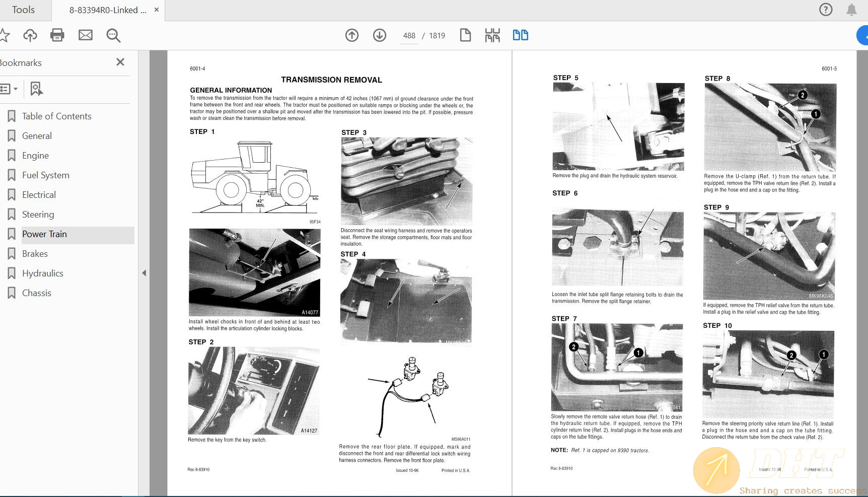Send file by email envelope icon

(x=86, y=35)
